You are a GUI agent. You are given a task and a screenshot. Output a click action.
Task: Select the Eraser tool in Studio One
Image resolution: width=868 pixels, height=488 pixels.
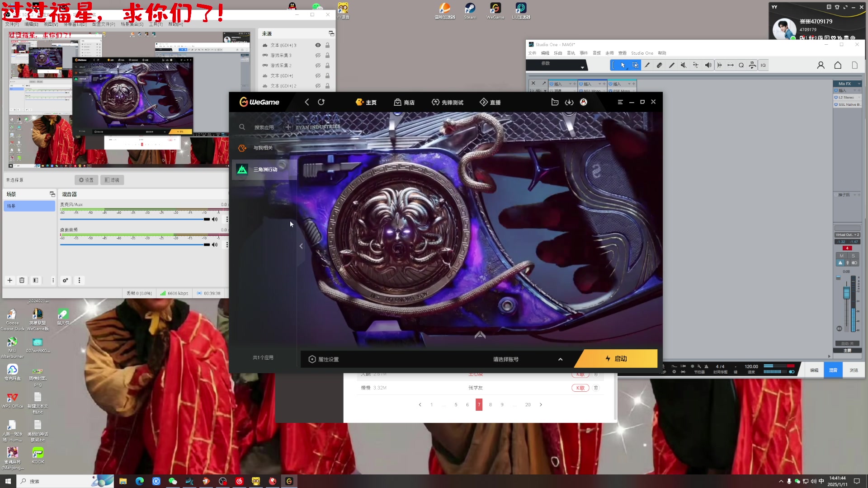coord(659,65)
